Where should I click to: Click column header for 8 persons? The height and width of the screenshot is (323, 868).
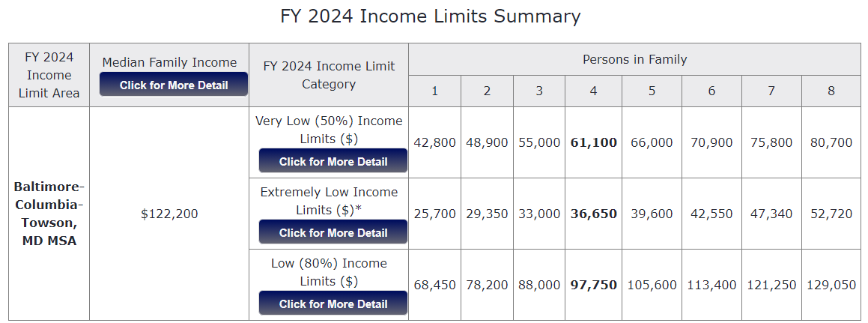[x=831, y=91]
